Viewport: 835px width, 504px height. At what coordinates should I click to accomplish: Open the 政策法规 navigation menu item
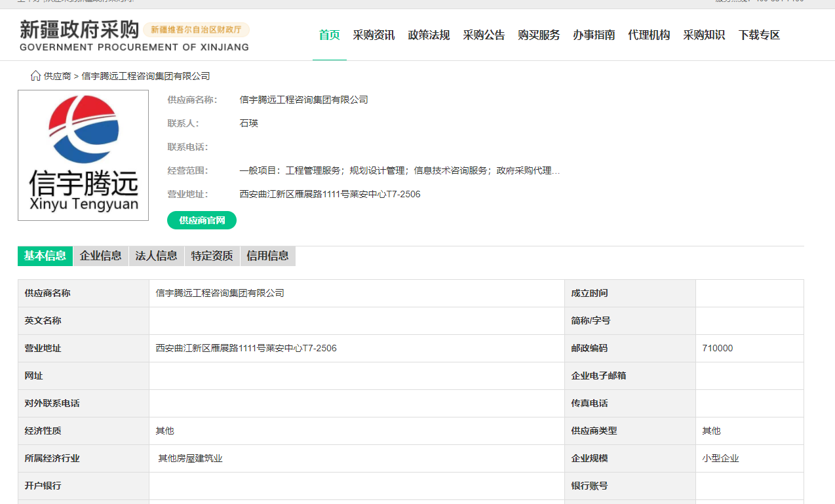point(429,35)
